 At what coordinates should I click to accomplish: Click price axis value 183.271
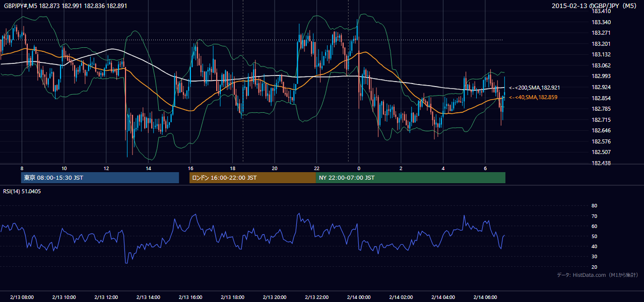601,33
